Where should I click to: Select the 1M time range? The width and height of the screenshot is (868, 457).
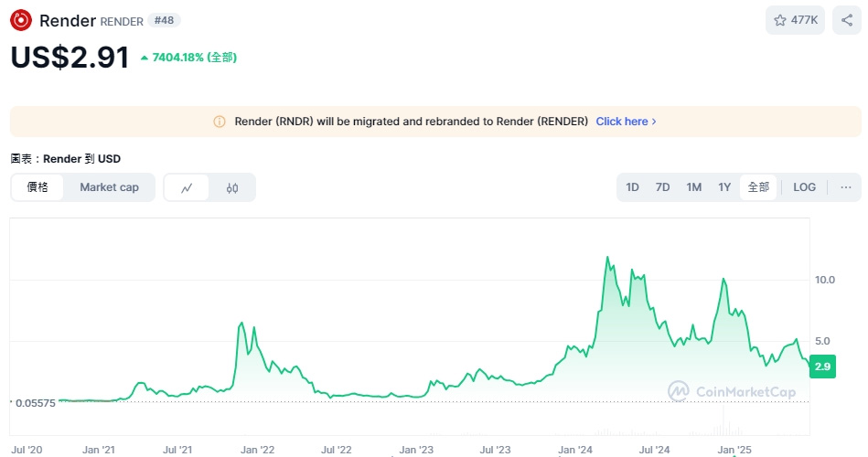[693, 187]
